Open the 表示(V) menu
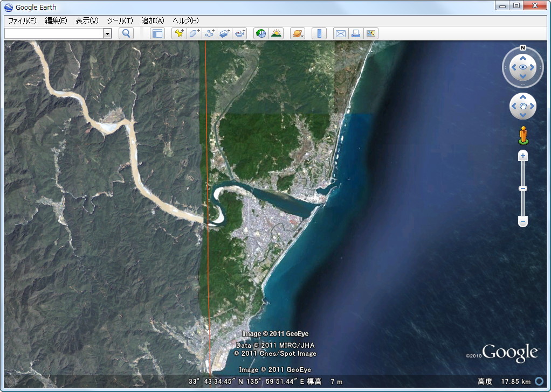The image size is (551, 392). tap(87, 20)
